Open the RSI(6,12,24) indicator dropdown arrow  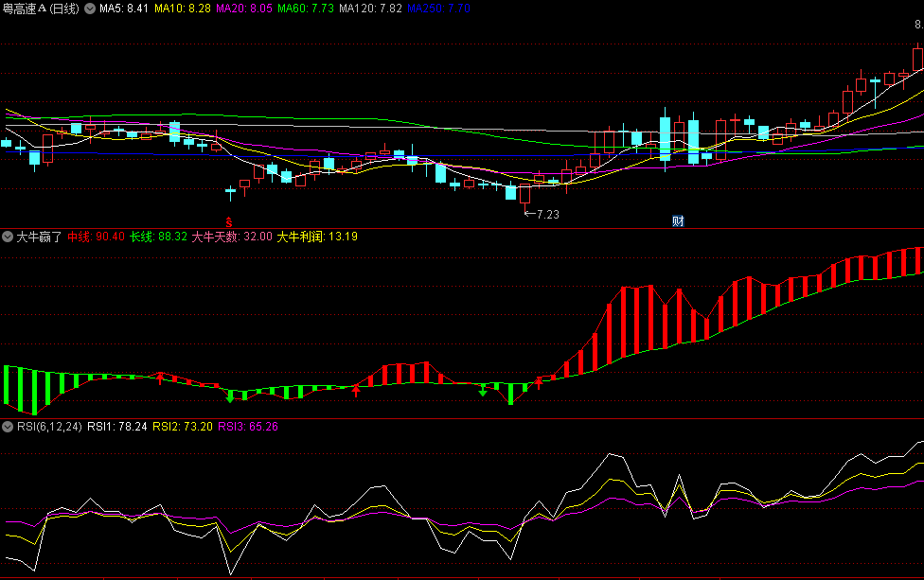tap(8, 427)
